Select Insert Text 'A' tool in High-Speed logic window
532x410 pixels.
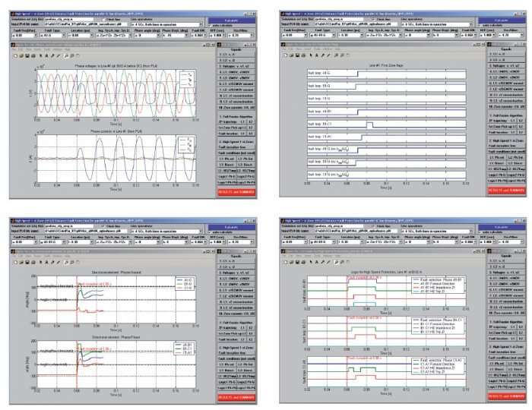coord(317,262)
